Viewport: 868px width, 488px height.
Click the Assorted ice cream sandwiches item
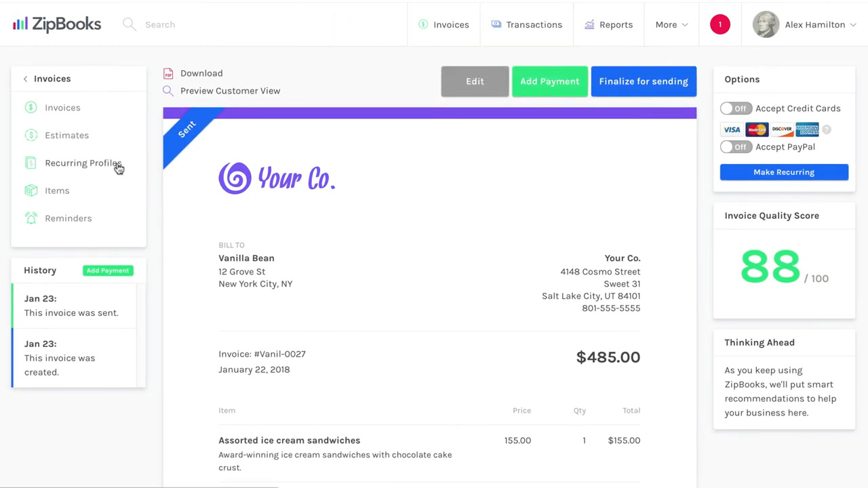(289, 441)
